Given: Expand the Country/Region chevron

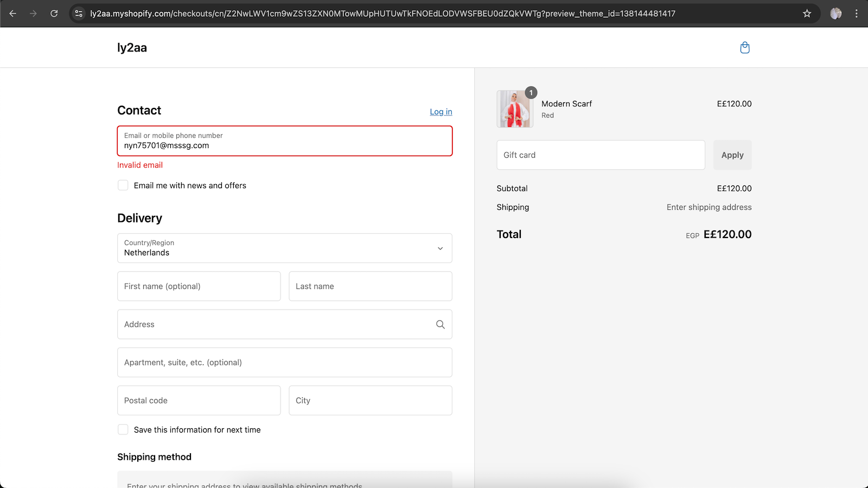Looking at the screenshot, I should [x=440, y=248].
